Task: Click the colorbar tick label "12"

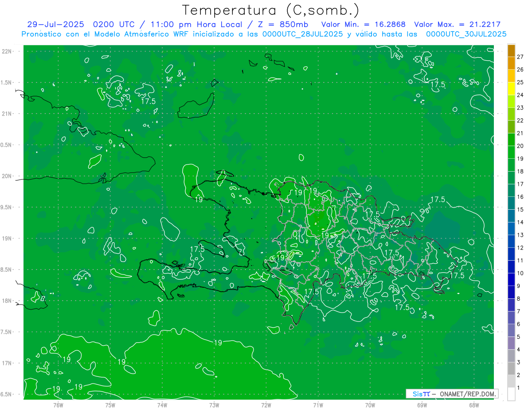Action: click(520, 248)
